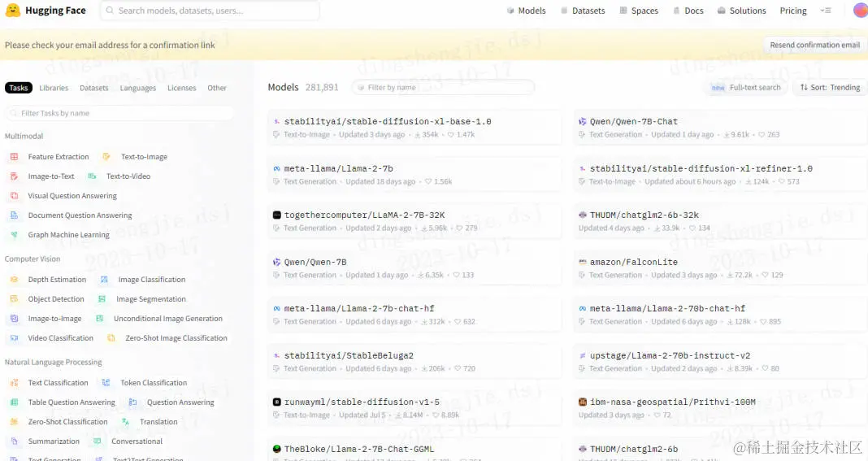Open stabilityai/StableBeluga2 model card
This screenshot has height=461, width=868.
coord(414,361)
